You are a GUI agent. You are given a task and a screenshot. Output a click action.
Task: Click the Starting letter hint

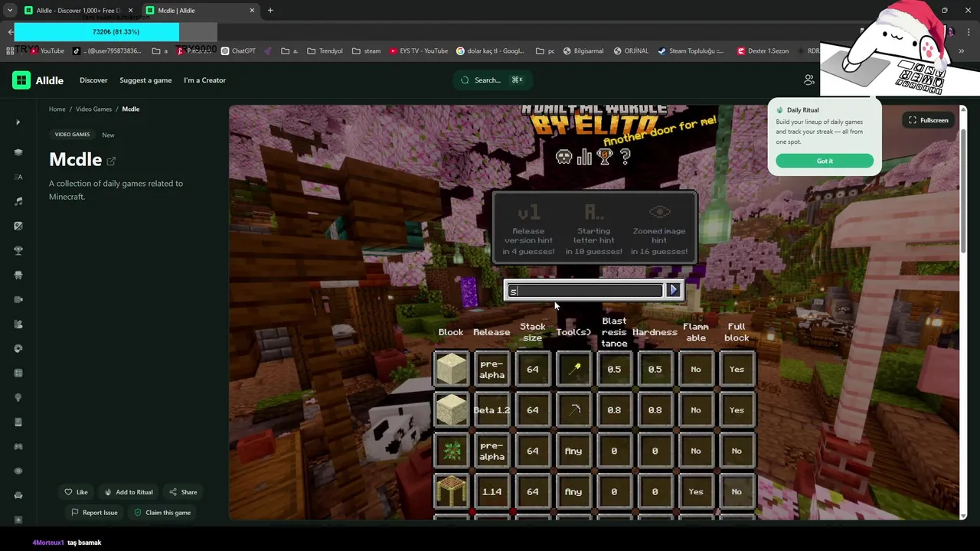point(593,228)
